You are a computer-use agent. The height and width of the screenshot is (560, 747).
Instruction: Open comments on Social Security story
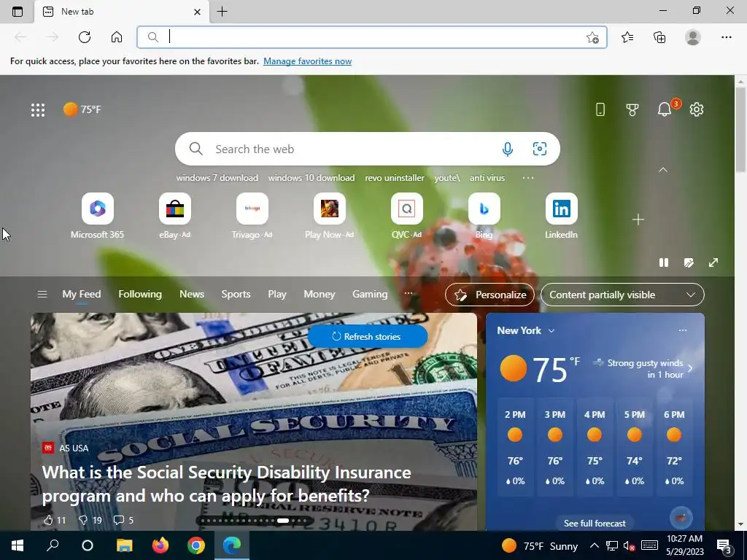pos(123,520)
